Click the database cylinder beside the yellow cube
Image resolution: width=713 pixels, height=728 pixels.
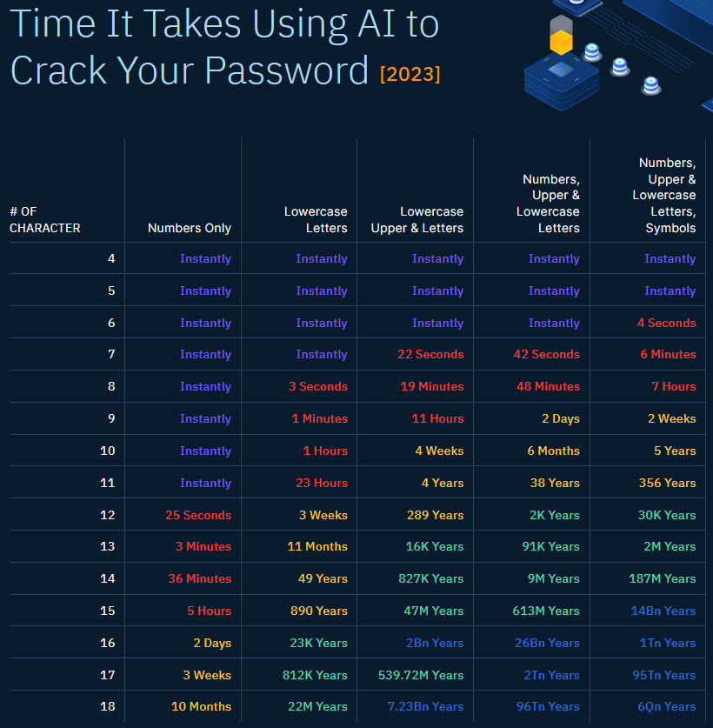click(592, 51)
